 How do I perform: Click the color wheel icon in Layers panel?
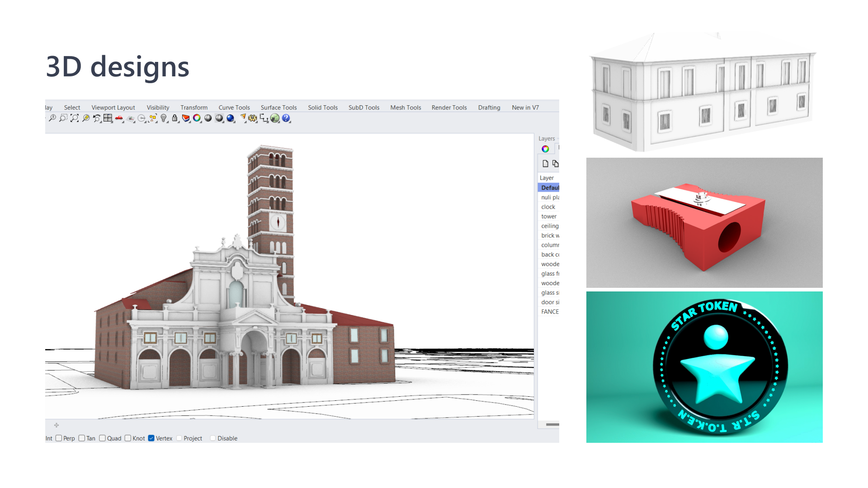tap(545, 149)
